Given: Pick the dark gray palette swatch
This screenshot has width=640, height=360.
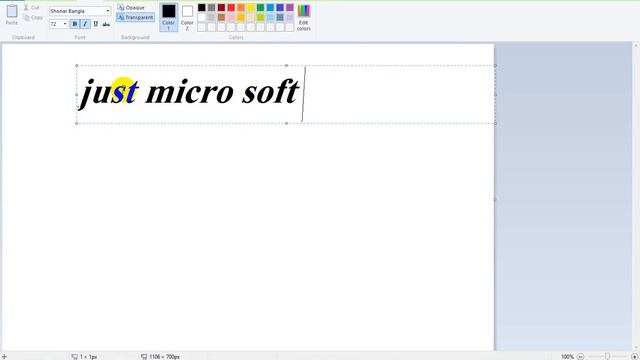Looking at the screenshot, I should [211, 7].
